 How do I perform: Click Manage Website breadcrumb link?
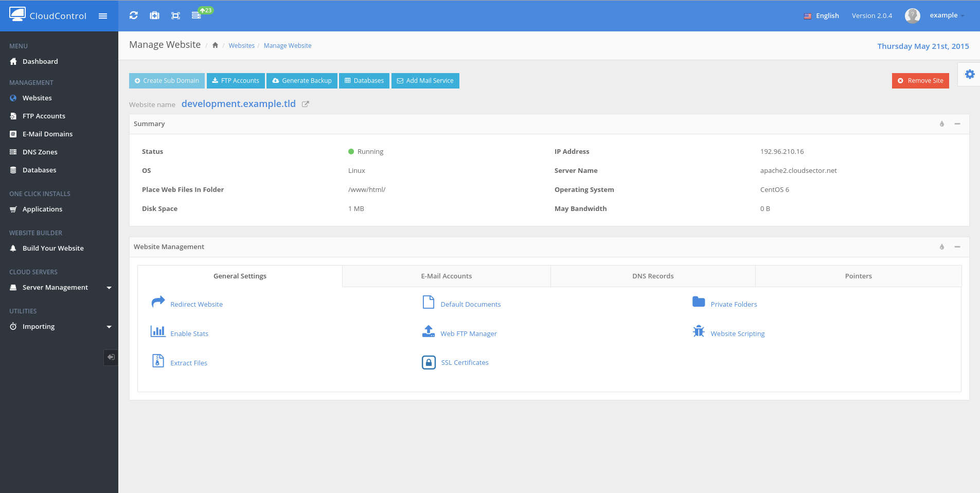[288, 46]
